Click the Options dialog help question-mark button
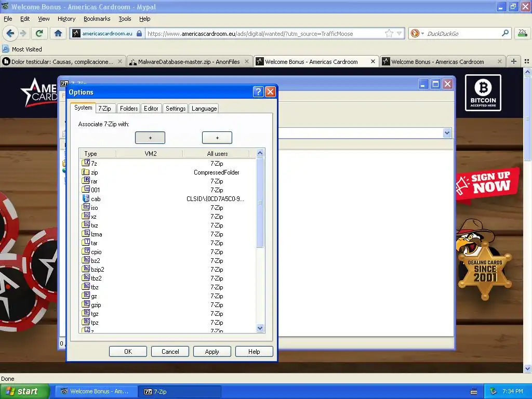Image resolution: width=532 pixels, height=399 pixels. [x=258, y=91]
